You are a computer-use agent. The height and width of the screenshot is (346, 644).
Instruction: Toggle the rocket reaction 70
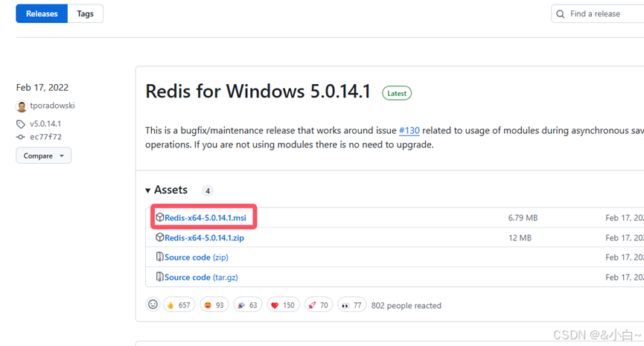pos(319,305)
